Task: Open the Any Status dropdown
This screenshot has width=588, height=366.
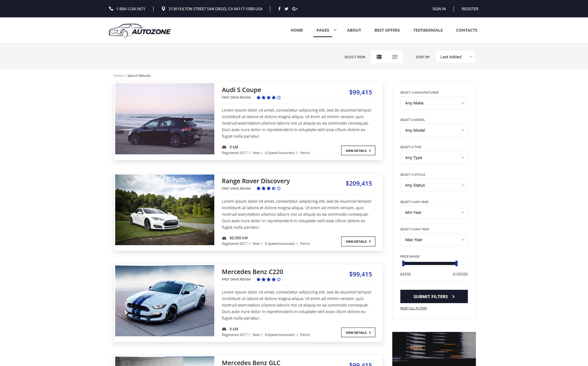Action: coord(434,185)
